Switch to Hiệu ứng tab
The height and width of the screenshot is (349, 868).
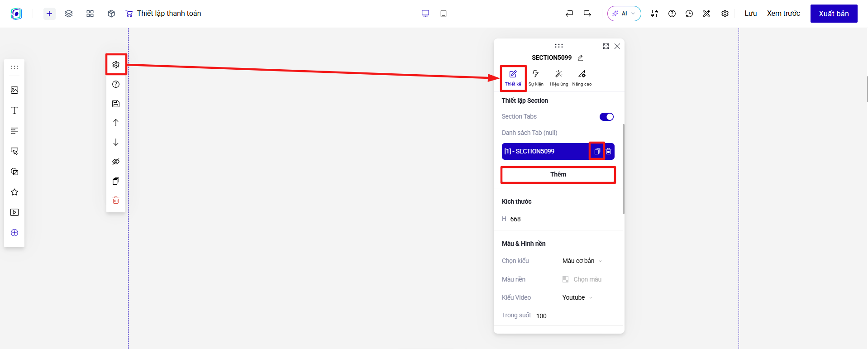coord(559,78)
